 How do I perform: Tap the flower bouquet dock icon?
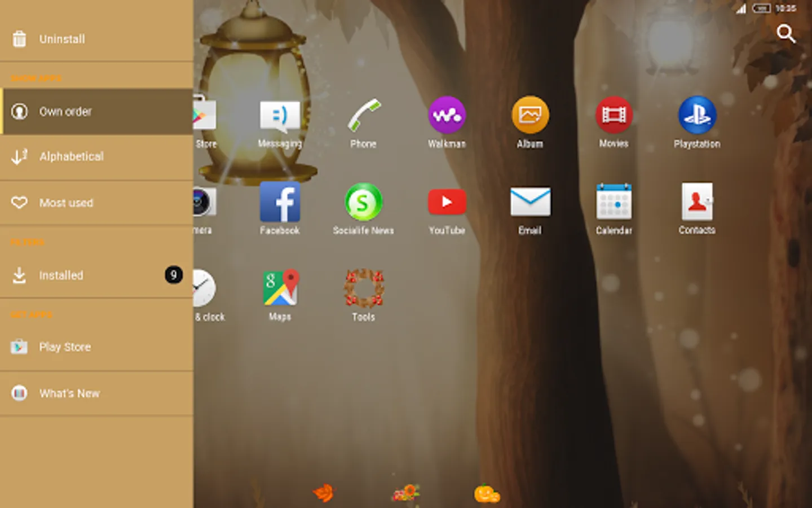[x=405, y=493]
